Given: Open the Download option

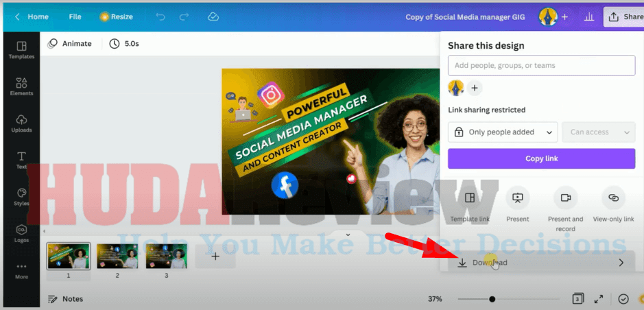Looking at the screenshot, I should [541, 263].
